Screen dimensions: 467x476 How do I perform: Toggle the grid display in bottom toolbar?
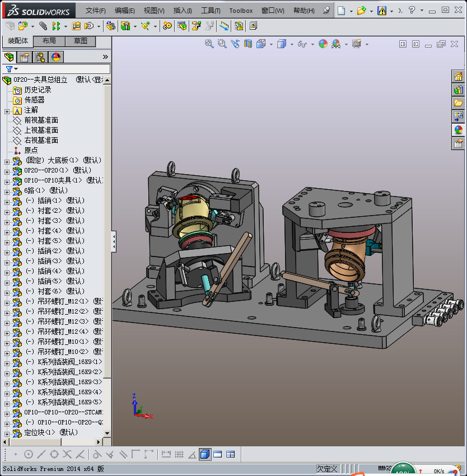179,454
